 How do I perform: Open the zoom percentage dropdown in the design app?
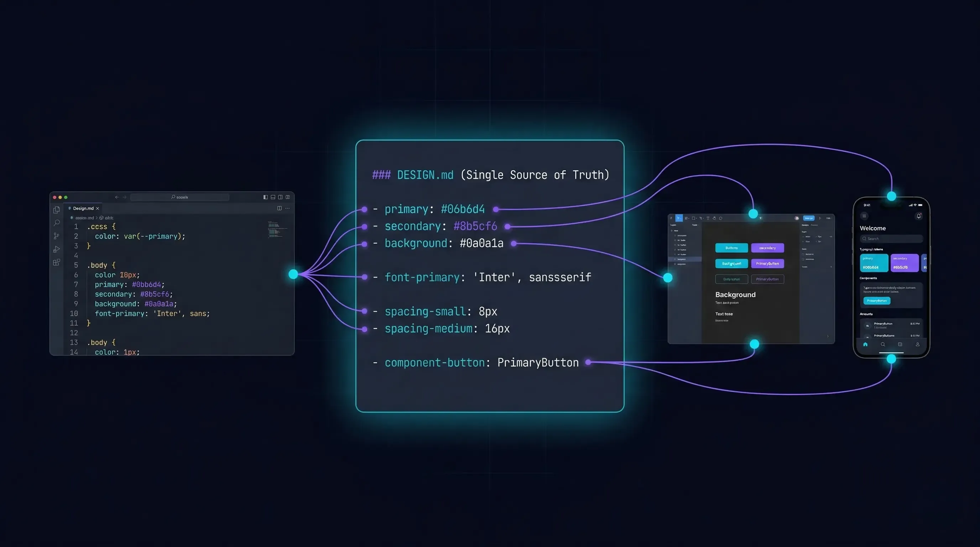pyautogui.click(x=829, y=218)
